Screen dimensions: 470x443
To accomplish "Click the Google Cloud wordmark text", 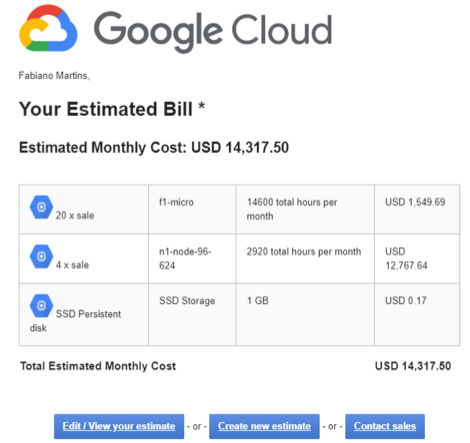I will pos(213,31).
